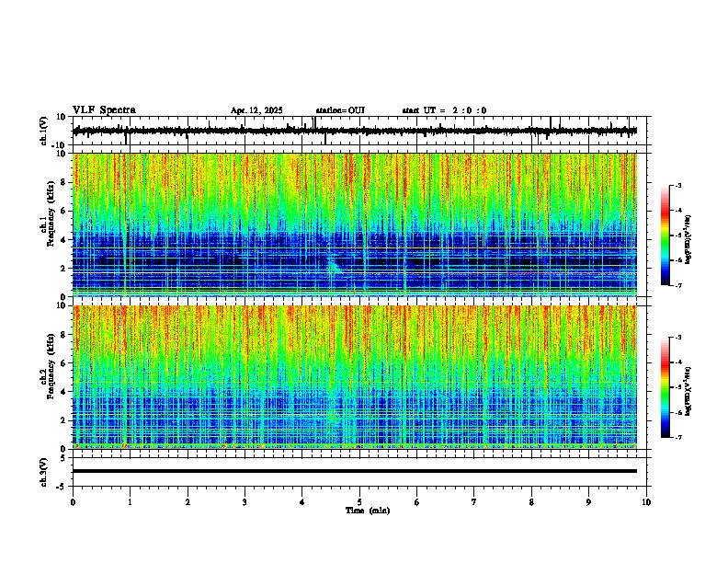This screenshot has height=563, width=728.
Task: Click the "start UT = 2 : 0 : 0" text
Action: 444,110
